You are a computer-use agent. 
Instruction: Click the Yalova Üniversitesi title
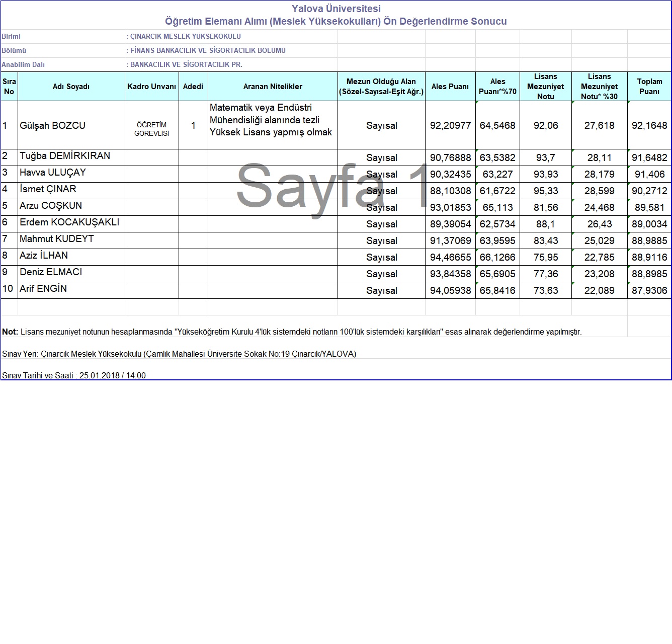336,9
